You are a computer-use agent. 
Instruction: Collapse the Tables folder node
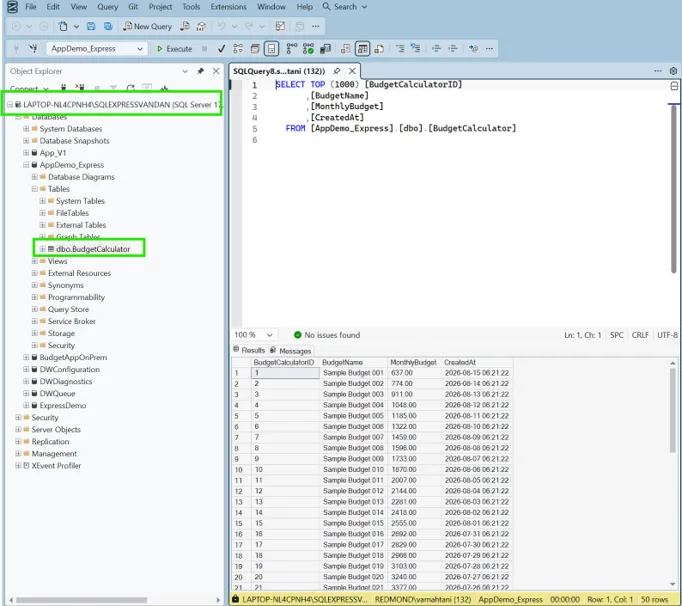click(34, 189)
